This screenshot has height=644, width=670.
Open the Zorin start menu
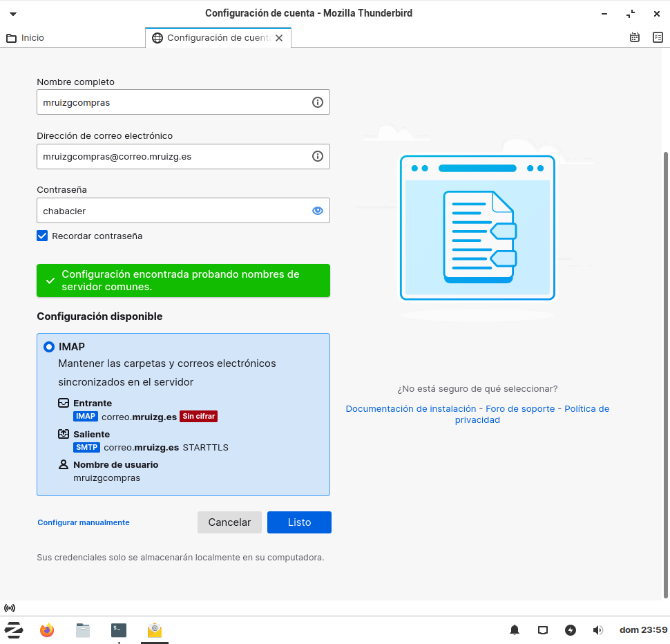[x=14, y=630]
